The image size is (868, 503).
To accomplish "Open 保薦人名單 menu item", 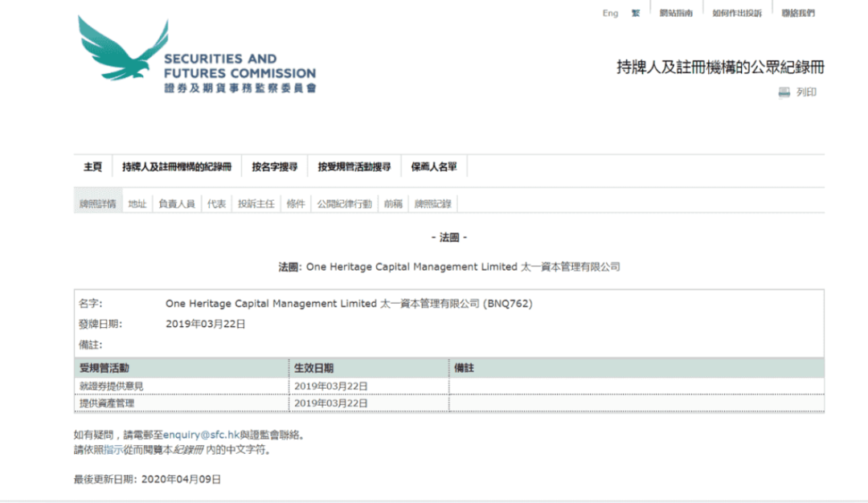I will [434, 167].
